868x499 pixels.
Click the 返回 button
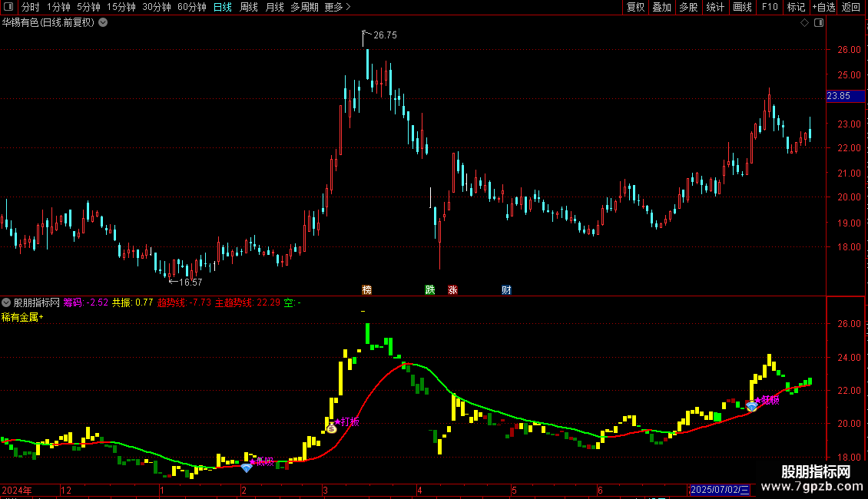[x=851, y=7]
